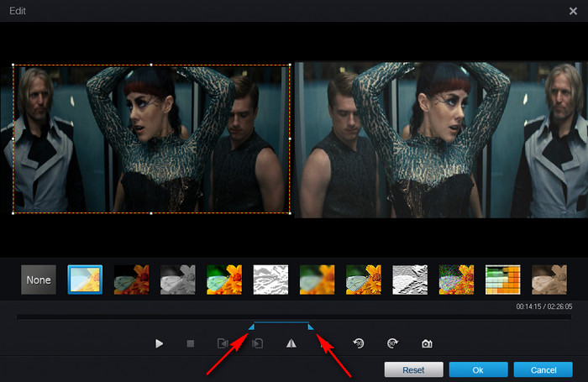Flip the video horizontally
Viewport: 588px width, 382px height.
click(291, 343)
